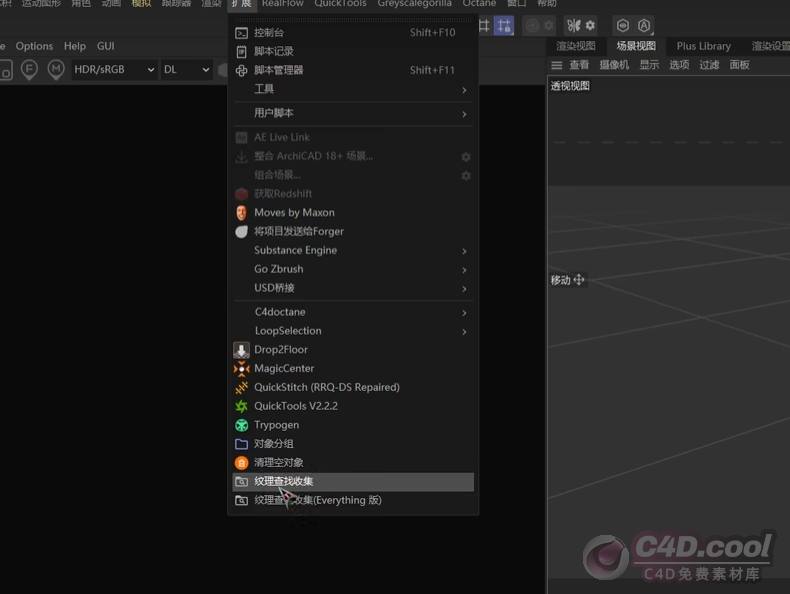The image size is (790, 594).
Task: Switch to the 渲染视图 tab
Action: tap(576, 46)
